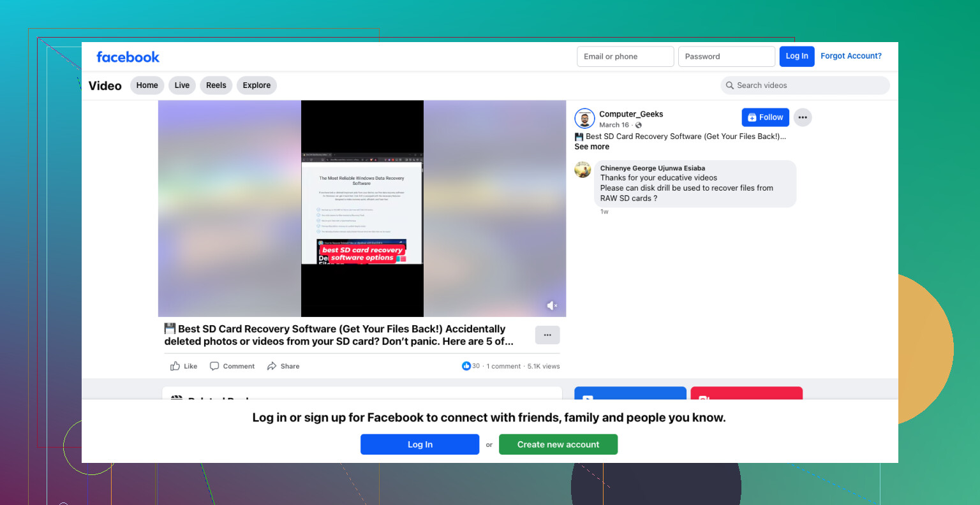Viewport: 980px width, 505px height.
Task: View the blue like reaction count icon
Action: 466,366
